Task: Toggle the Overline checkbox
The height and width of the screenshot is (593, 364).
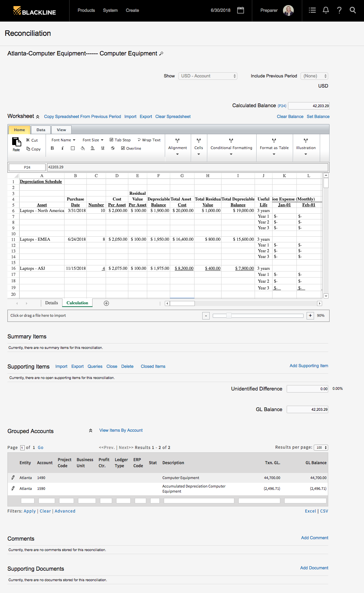Action: click(123, 148)
